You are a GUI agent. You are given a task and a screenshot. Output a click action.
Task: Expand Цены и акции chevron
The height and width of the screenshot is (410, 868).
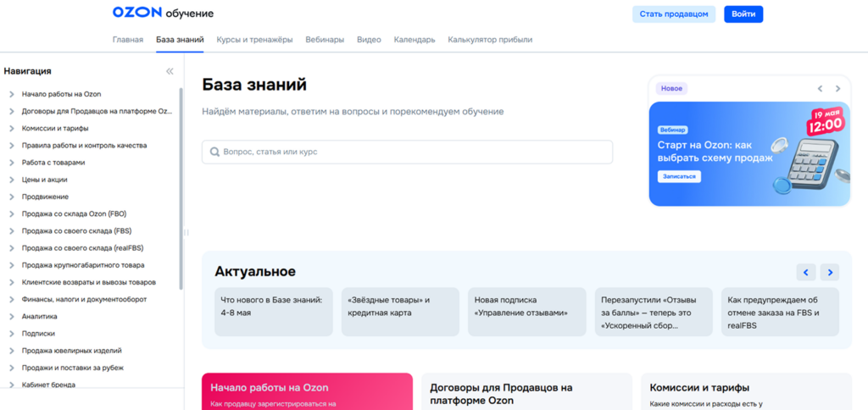pyautogui.click(x=12, y=180)
